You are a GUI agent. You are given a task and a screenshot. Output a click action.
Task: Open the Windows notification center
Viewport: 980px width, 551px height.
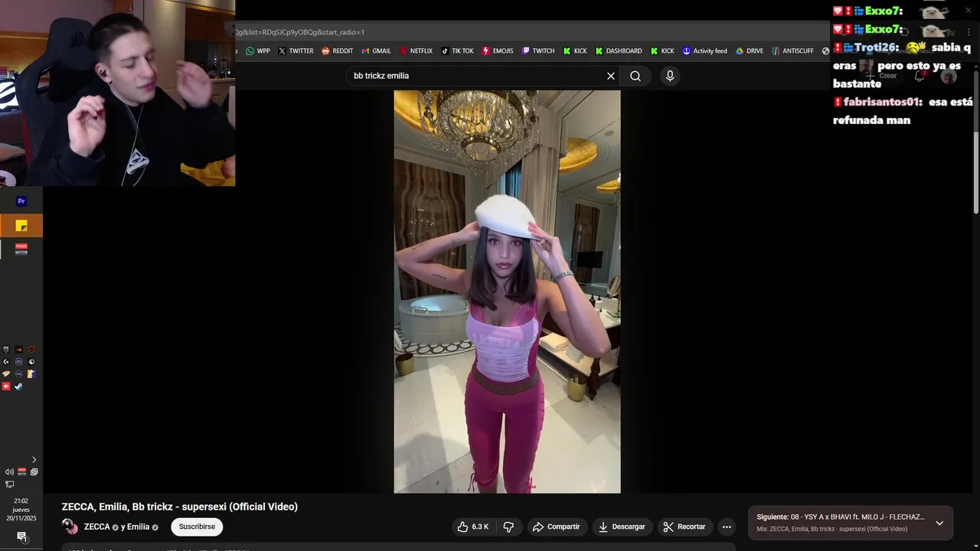coord(21,536)
